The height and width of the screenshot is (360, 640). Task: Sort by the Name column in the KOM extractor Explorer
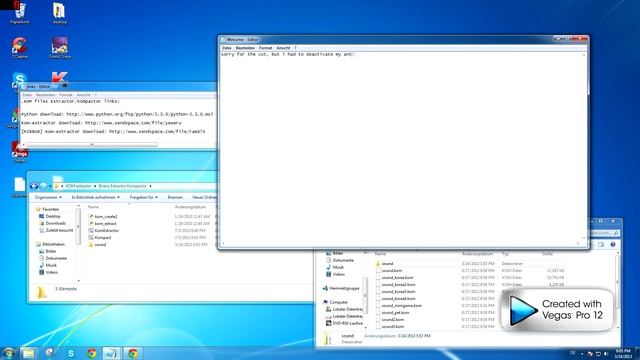point(93,207)
